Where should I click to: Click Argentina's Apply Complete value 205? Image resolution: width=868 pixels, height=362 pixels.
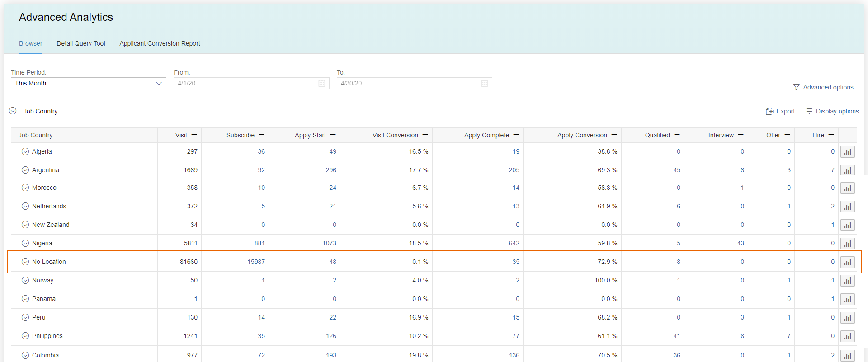coord(514,170)
